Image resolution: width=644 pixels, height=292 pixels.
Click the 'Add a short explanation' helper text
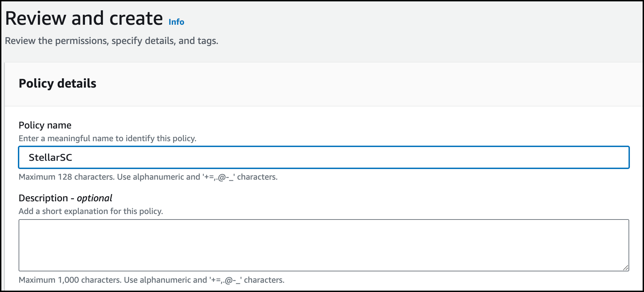pos(91,211)
